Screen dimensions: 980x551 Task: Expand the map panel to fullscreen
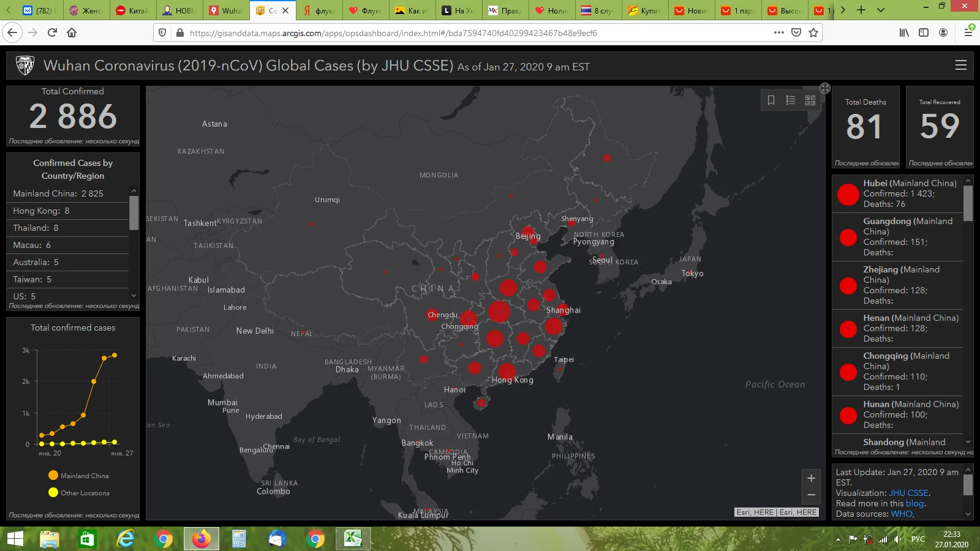point(825,88)
